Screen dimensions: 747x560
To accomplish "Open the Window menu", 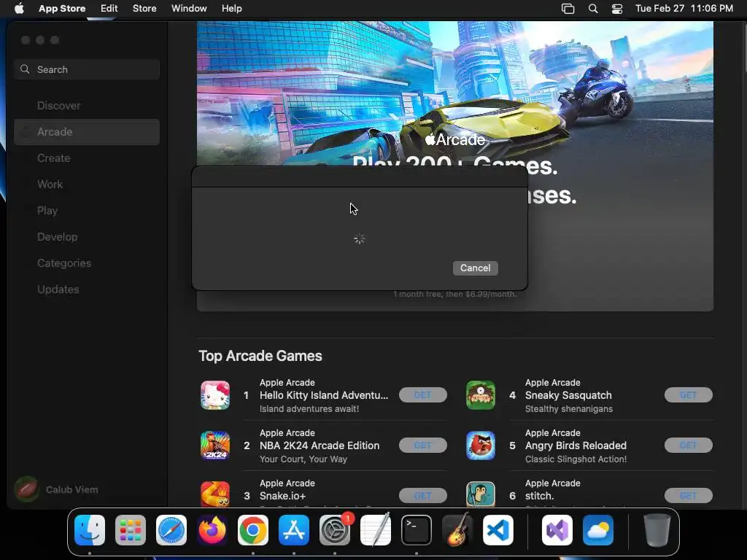I will 189,9.
